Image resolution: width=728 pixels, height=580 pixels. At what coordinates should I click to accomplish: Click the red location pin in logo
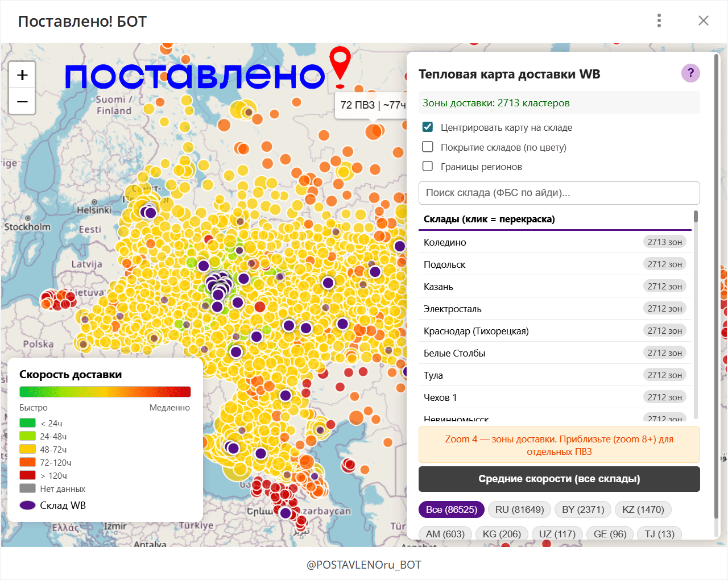click(x=340, y=64)
